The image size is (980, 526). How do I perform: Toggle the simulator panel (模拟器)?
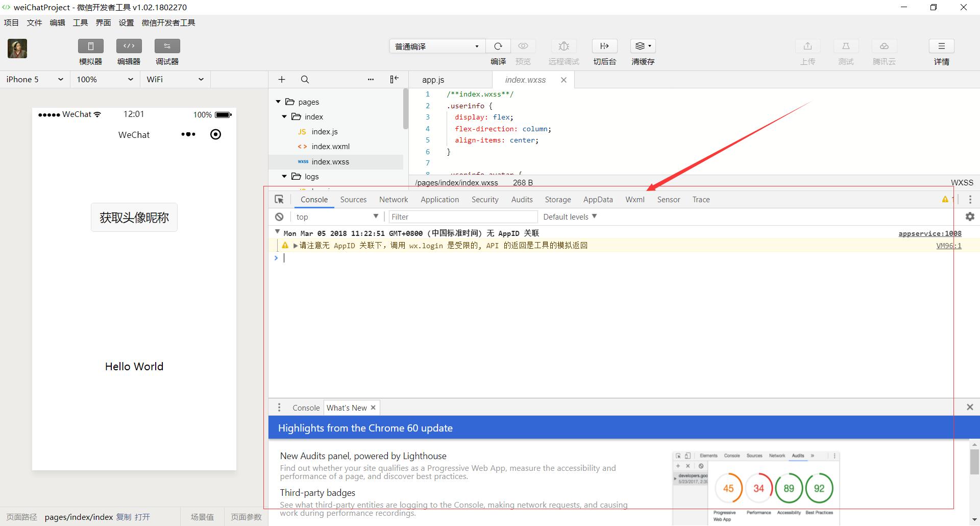click(90, 46)
